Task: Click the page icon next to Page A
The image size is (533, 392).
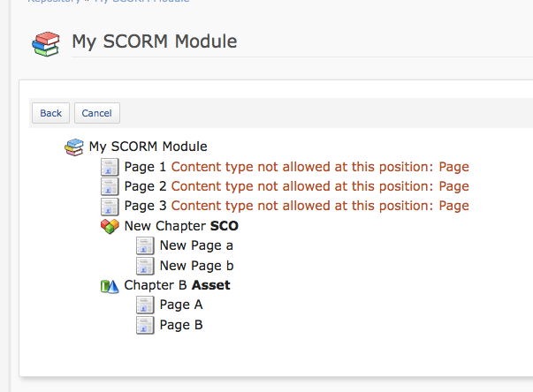Action: [145, 305]
